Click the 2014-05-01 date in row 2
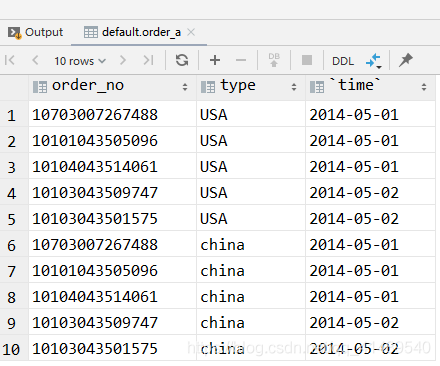This screenshot has height=366, width=440. point(370,140)
